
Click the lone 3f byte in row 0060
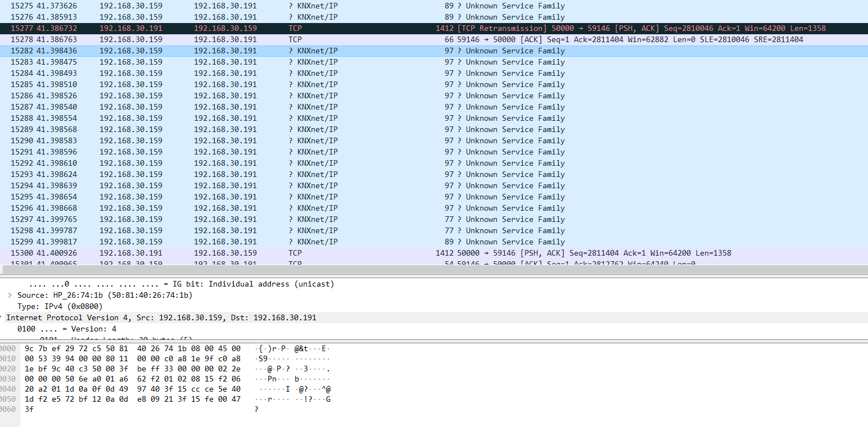click(29, 409)
